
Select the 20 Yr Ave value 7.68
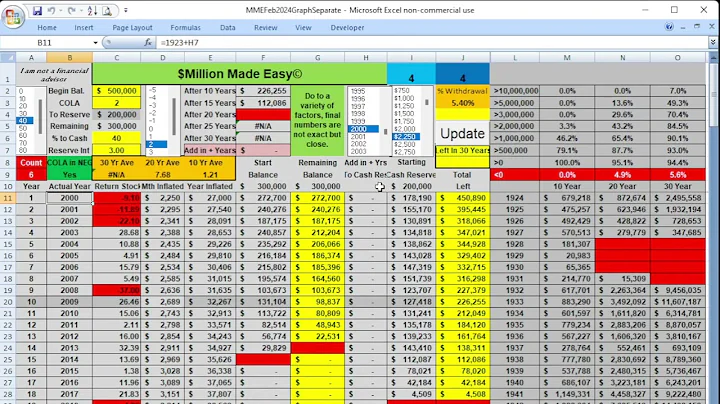point(163,175)
